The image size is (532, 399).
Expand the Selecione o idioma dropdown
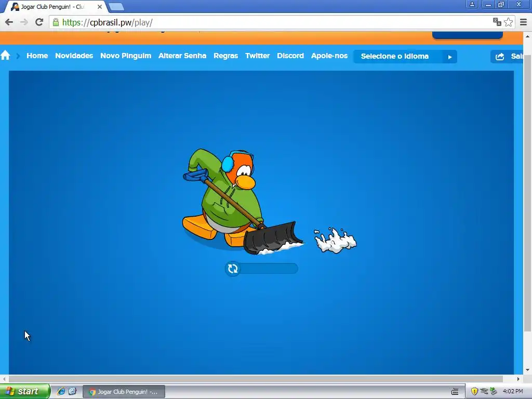click(x=405, y=56)
